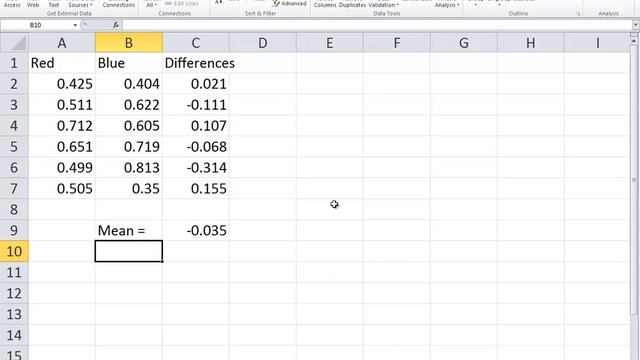
Task: Click the cell labeled Red
Action: (x=62, y=63)
